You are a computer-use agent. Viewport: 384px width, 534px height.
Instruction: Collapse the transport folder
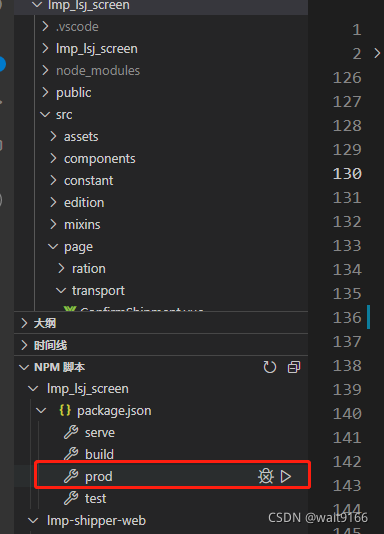tap(61, 290)
